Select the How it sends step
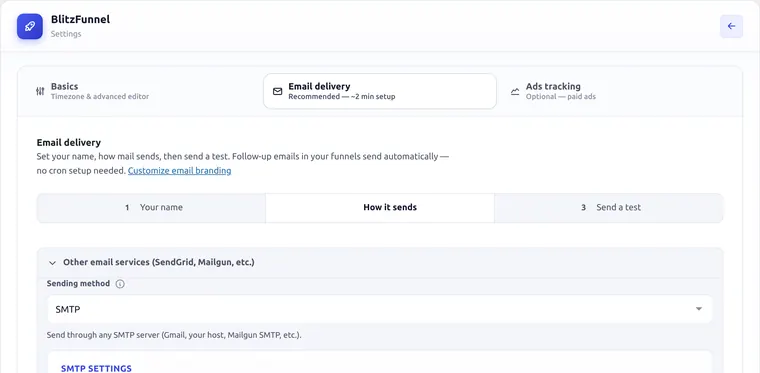The width and height of the screenshot is (760, 373). click(380, 207)
